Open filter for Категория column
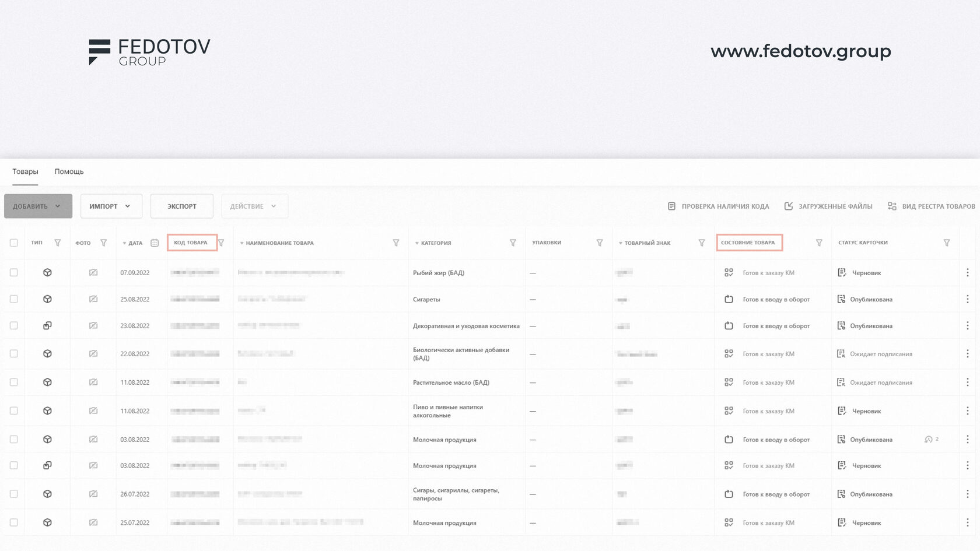 pos(513,243)
